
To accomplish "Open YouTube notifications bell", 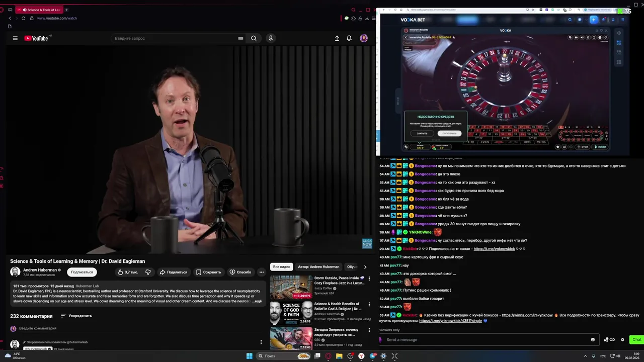I will coord(349,38).
